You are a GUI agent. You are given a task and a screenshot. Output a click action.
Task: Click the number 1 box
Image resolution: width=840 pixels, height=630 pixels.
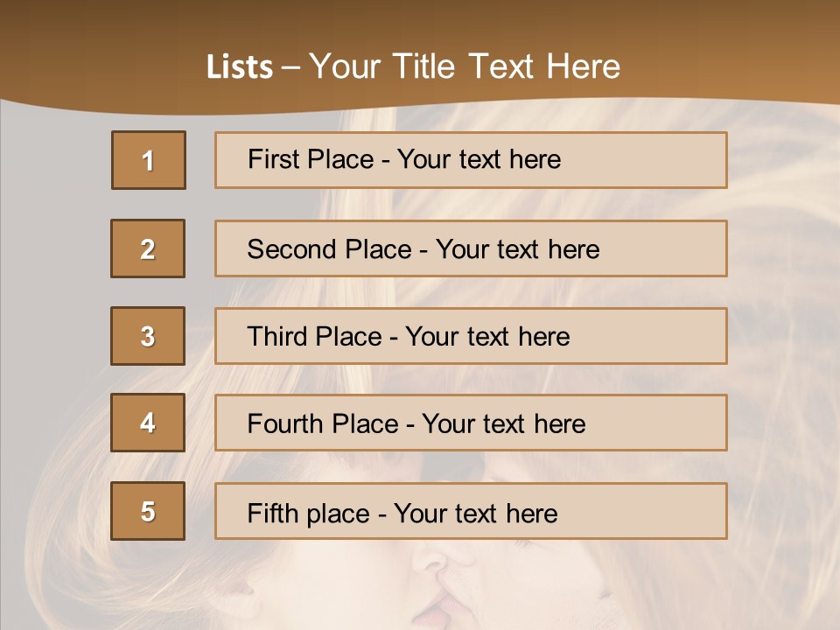149,160
